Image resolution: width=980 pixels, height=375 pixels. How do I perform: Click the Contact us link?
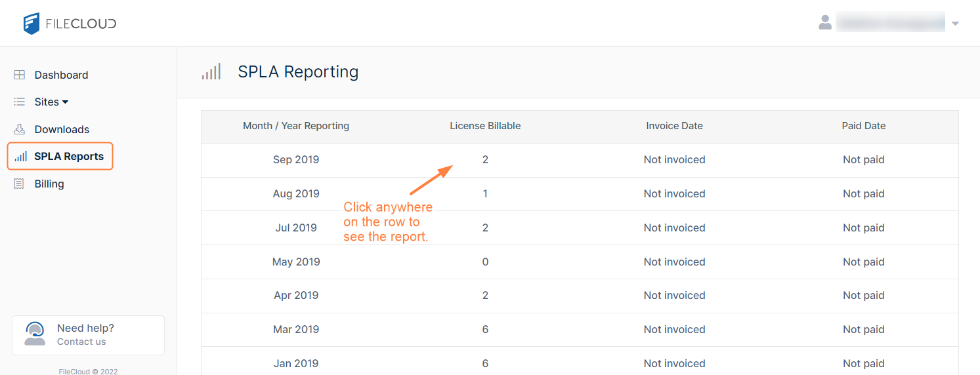tap(81, 342)
